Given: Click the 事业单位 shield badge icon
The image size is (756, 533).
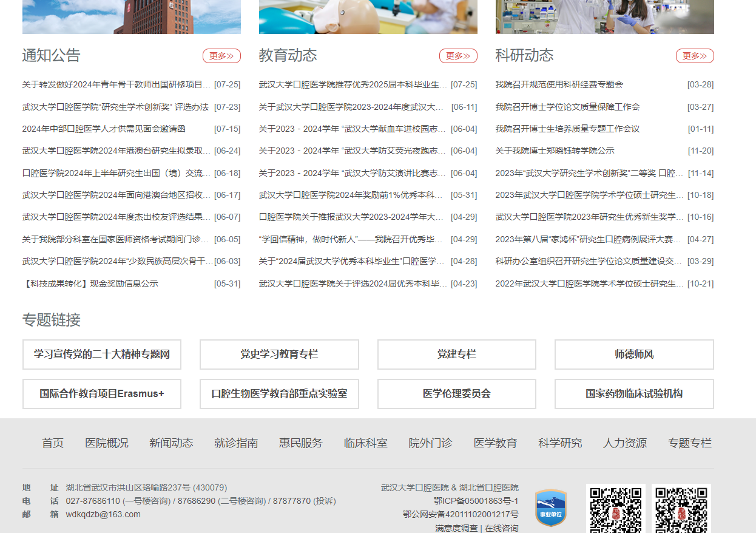Looking at the screenshot, I should [550, 508].
